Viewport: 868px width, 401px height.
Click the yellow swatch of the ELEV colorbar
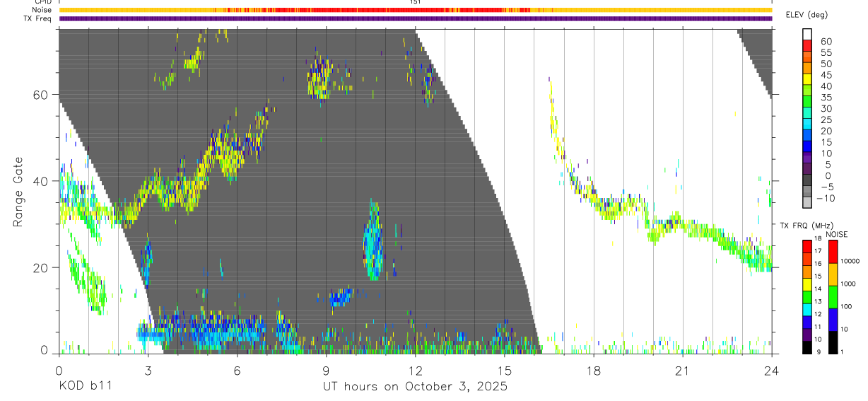tap(807, 80)
